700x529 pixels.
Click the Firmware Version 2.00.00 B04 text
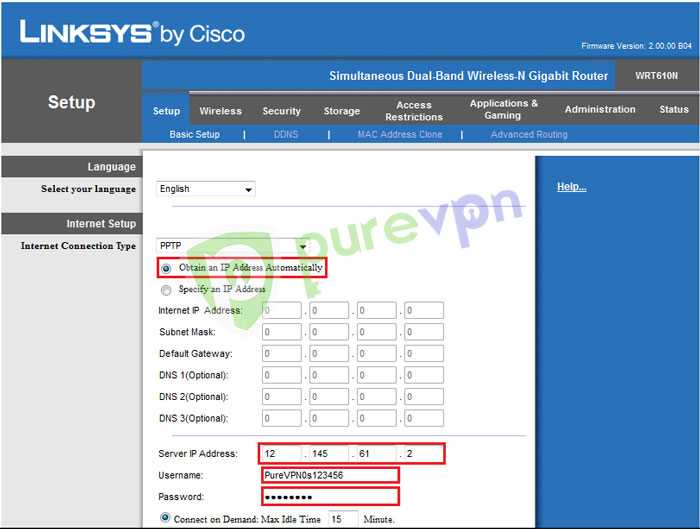pyautogui.click(x=636, y=46)
